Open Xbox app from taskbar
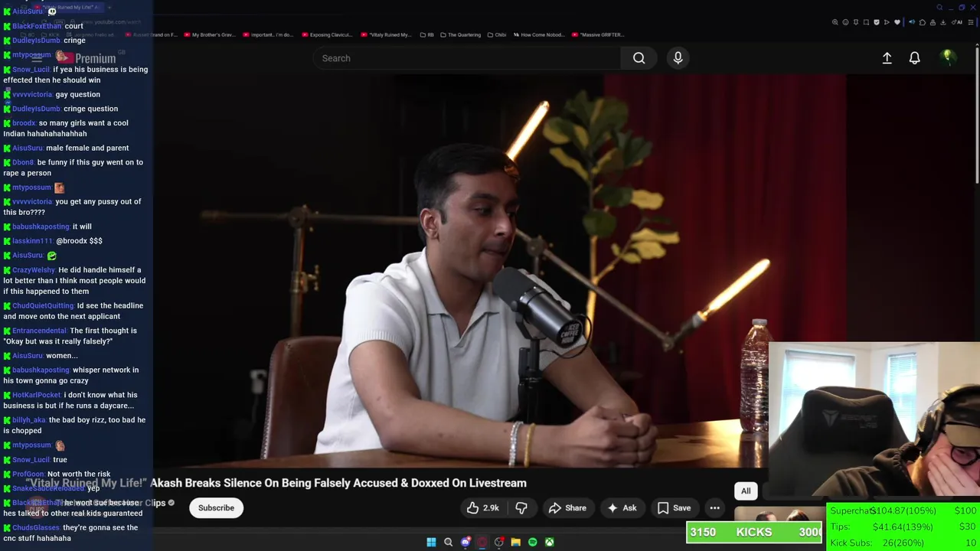 click(x=549, y=542)
